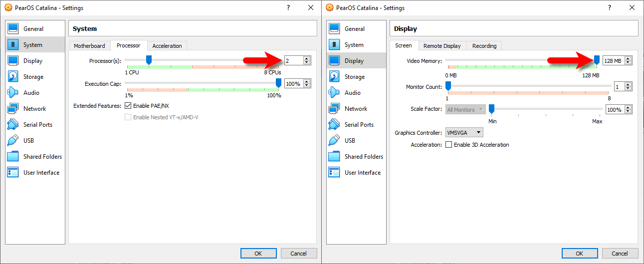This screenshot has width=644, height=264.
Task: Toggle Enable 3D Acceleration checkbox
Action: (x=449, y=145)
